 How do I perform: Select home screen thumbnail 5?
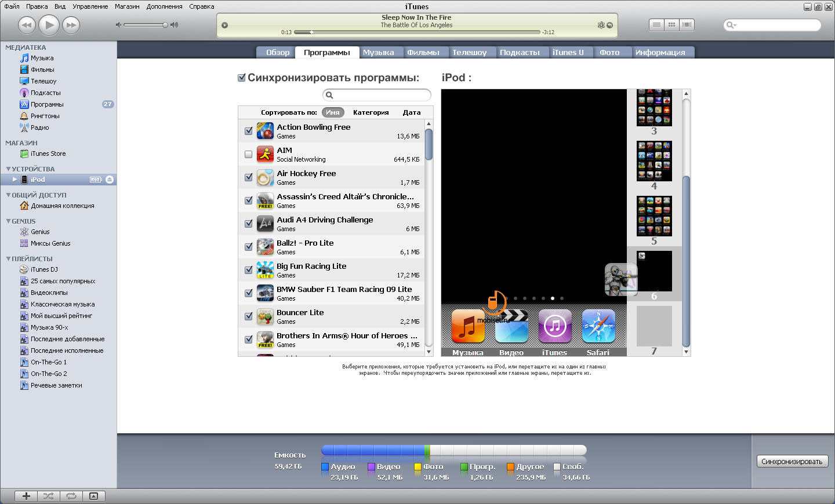click(654, 216)
